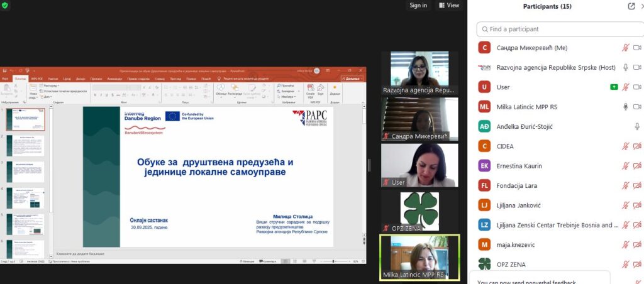Image resolution: width=644 pixels, height=284 pixels.
Task: Click the save icon in PowerPoint title bar
Action: coord(5,71)
